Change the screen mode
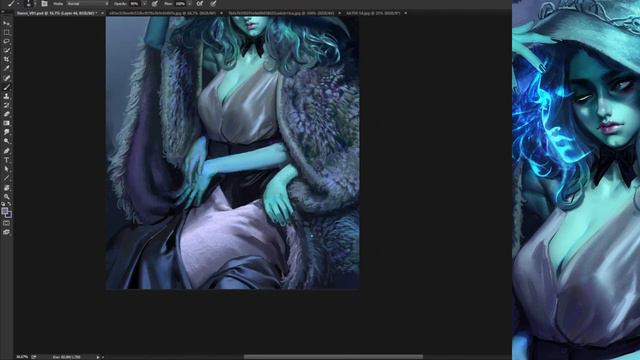The image size is (640, 360). coord(7,232)
